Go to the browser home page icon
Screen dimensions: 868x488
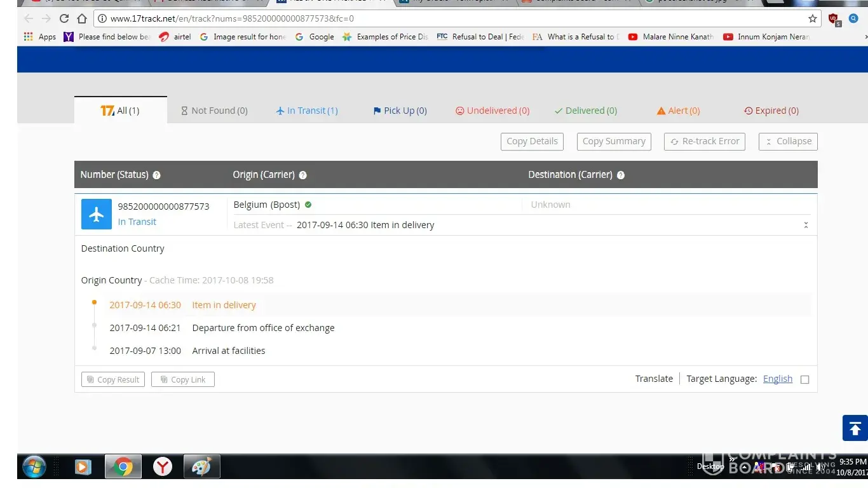point(82,18)
